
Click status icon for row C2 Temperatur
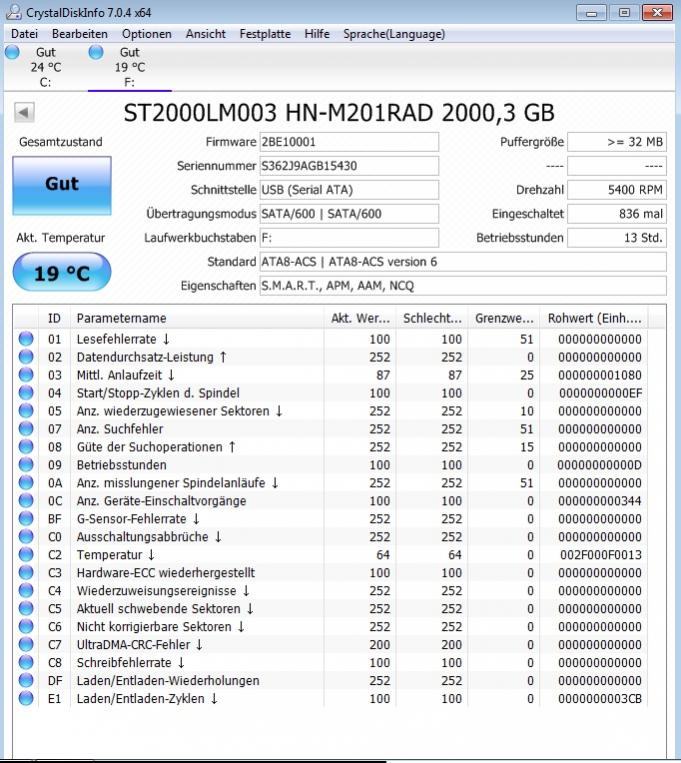[26, 555]
